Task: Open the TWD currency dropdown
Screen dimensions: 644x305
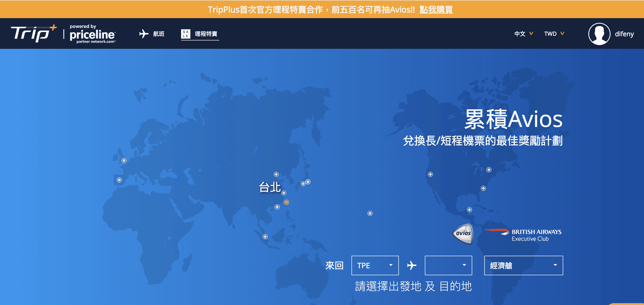Action: click(x=554, y=34)
